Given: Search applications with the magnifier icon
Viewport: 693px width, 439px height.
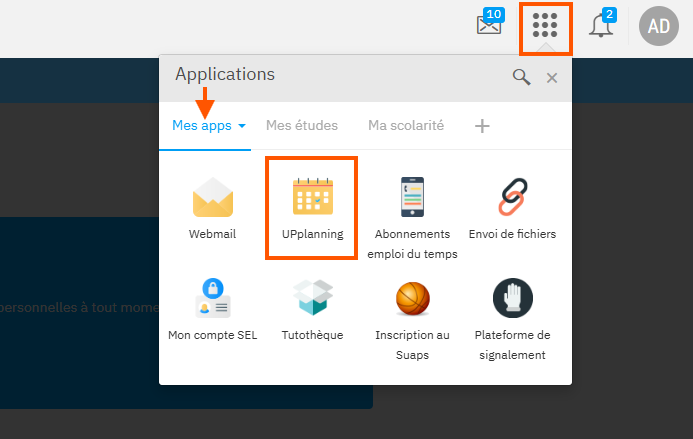Looking at the screenshot, I should click(x=521, y=77).
